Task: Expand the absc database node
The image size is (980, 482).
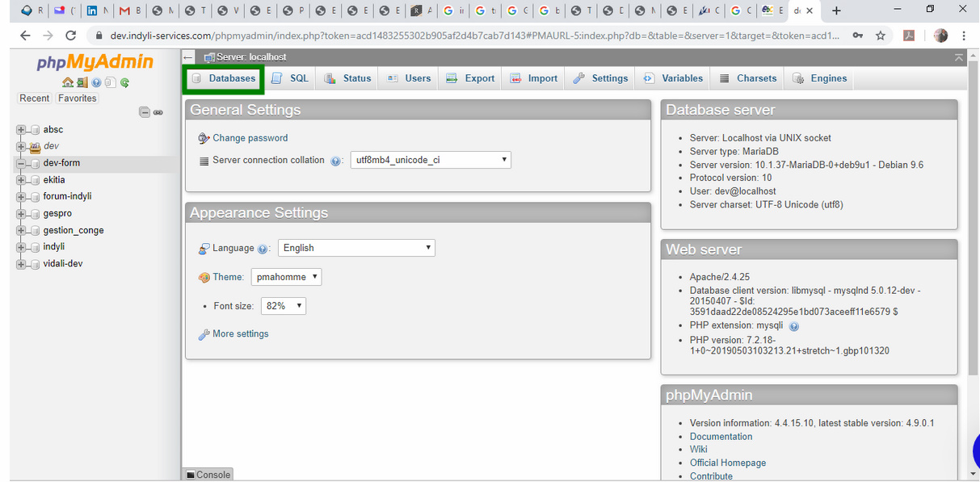Action: click(x=22, y=130)
